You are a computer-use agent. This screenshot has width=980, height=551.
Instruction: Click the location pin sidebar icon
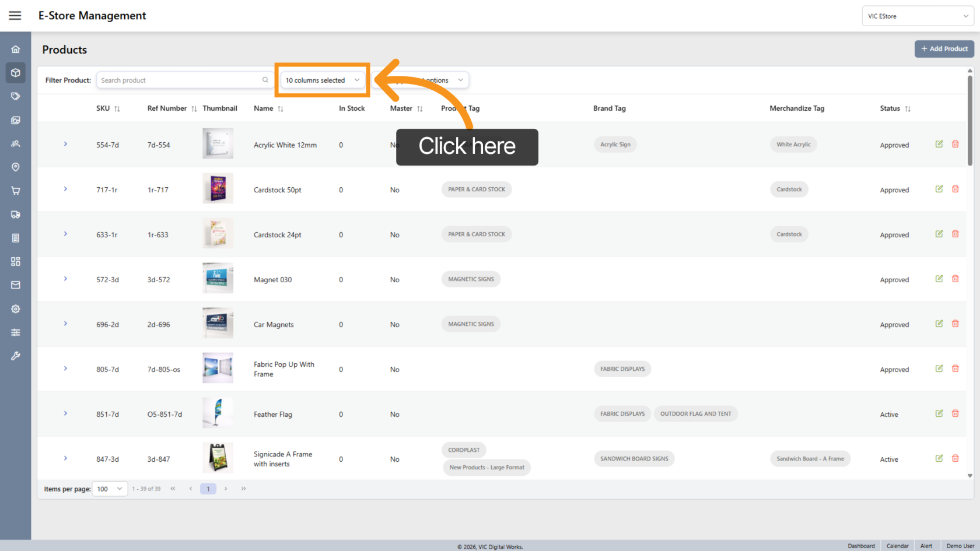click(16, 167)
